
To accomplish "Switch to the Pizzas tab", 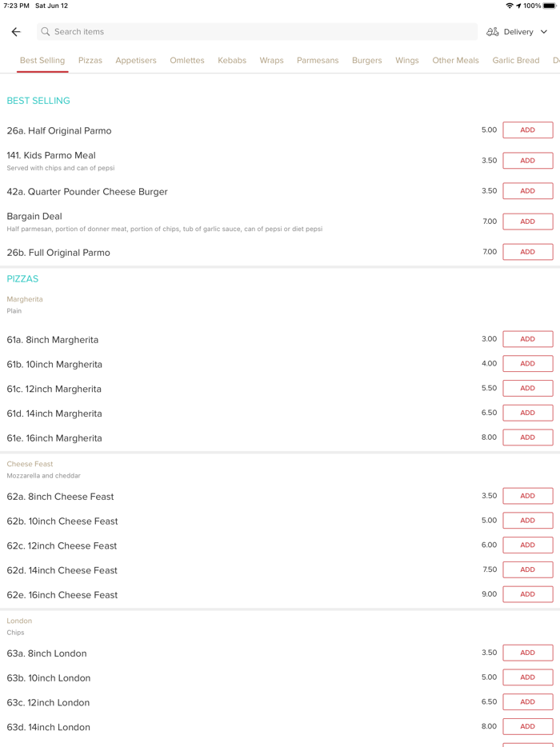I will pyautogui.click(x=90, y=61).
